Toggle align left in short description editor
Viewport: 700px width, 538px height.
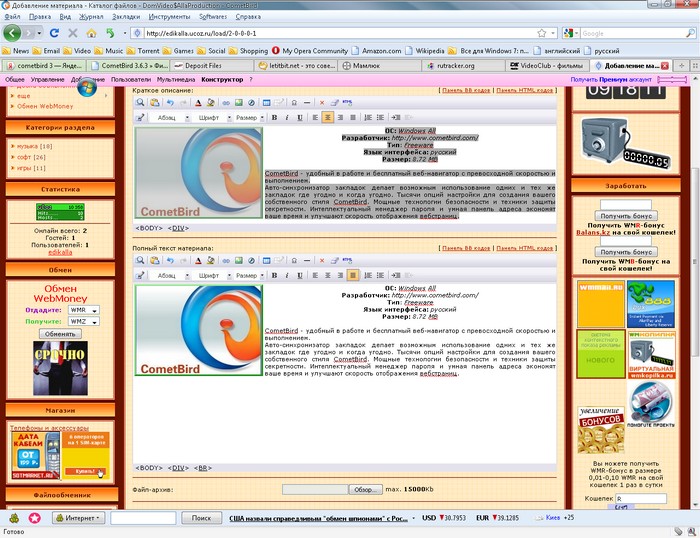pyautogui.click(x=314, y=117)
